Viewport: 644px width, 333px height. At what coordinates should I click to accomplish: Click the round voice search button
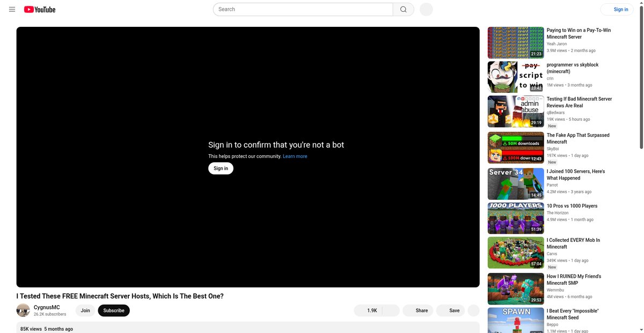(426, 9)
